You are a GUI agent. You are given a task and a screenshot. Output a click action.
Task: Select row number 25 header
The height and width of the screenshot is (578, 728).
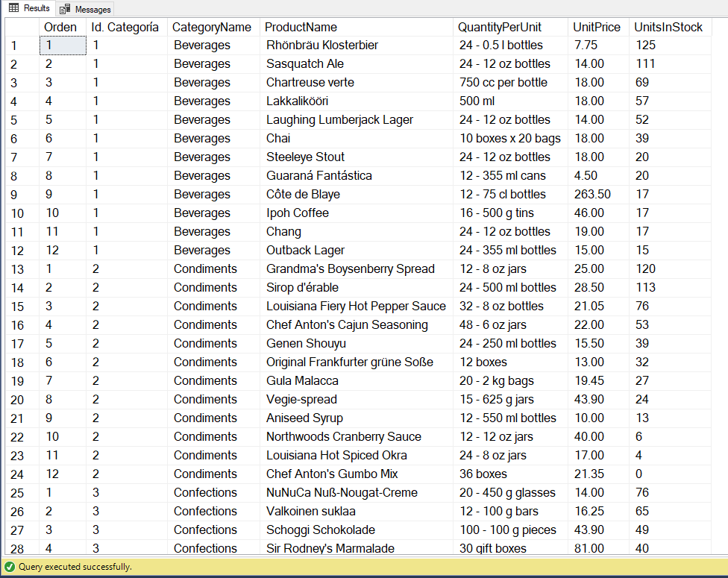pos(22,492)
